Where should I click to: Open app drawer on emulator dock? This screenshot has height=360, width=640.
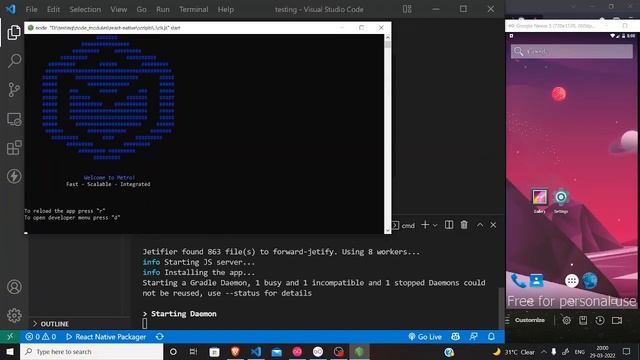click(x=571, y=281)
